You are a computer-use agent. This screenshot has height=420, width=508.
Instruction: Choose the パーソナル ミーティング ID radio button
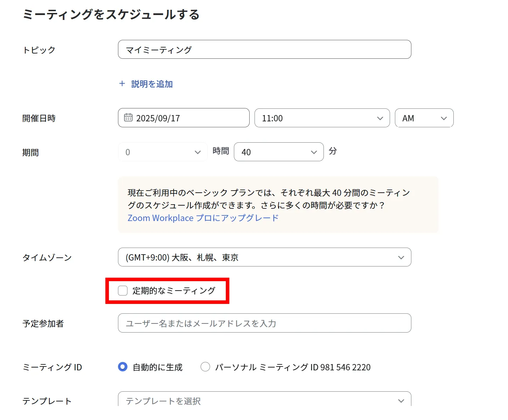tap(205, 367)
